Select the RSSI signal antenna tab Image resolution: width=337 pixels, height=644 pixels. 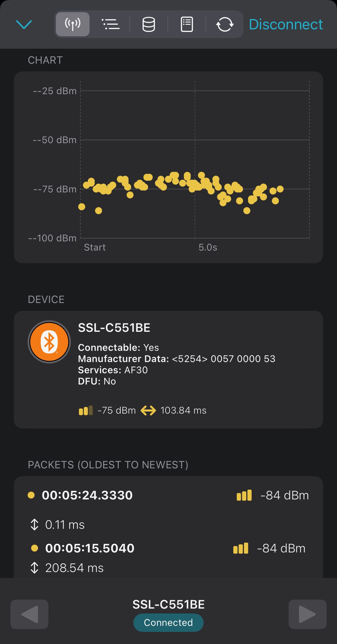(x=73, y=24)
